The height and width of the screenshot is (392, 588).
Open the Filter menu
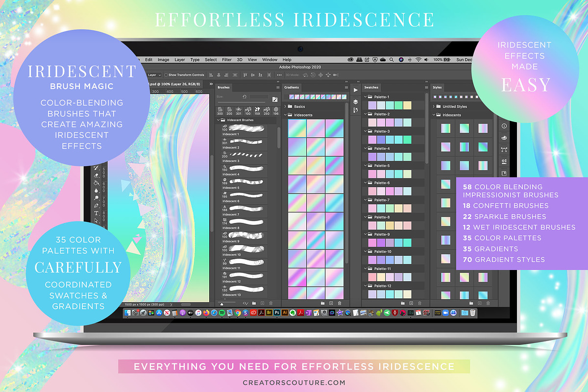point(227,60)
